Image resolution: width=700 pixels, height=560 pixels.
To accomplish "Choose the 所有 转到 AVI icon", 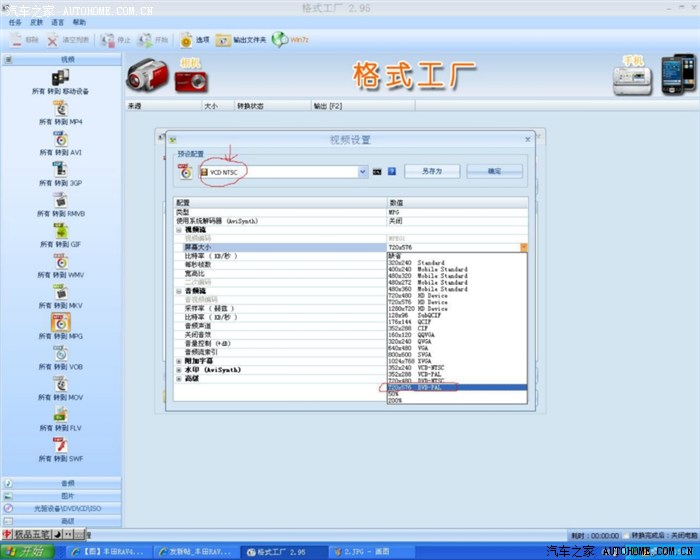I will [60, 139].
